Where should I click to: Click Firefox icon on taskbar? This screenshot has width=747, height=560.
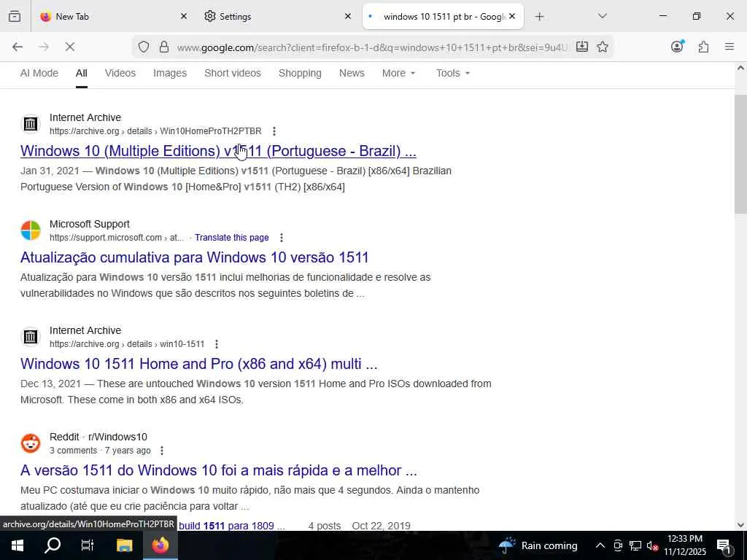tap(160, 545)
